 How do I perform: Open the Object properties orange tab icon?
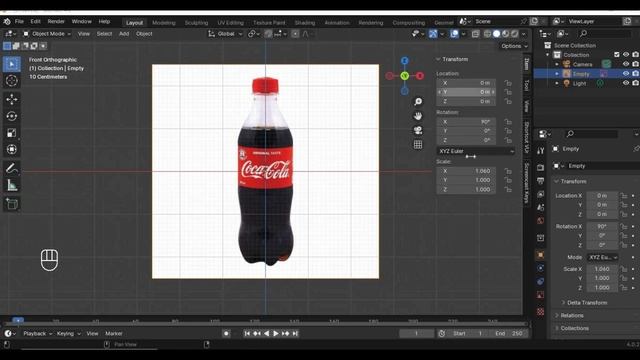540,255
